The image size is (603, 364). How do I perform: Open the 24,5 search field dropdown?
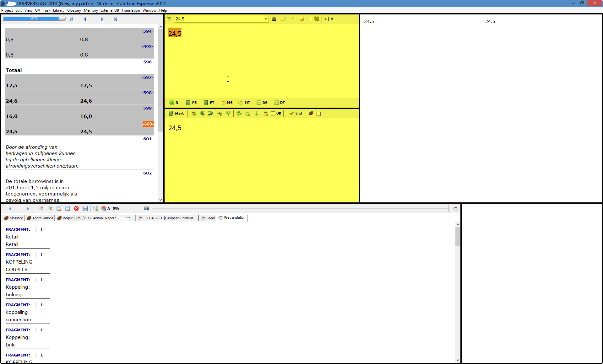[266, 19]
